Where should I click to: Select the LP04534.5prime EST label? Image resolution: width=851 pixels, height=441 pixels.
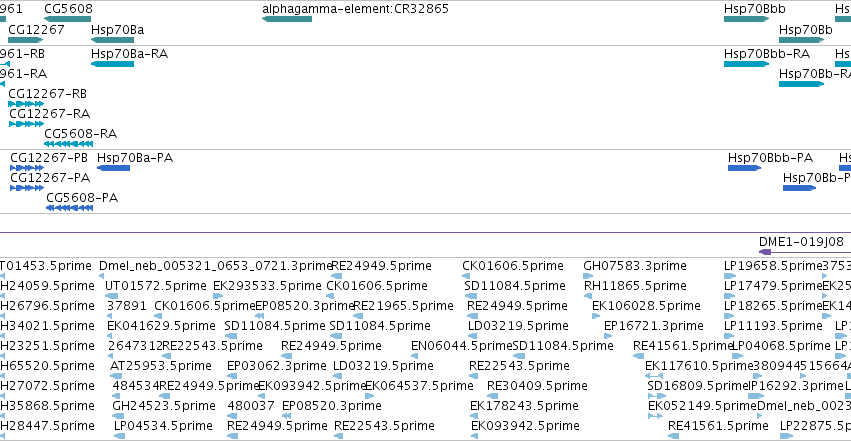tap(163, 426)
